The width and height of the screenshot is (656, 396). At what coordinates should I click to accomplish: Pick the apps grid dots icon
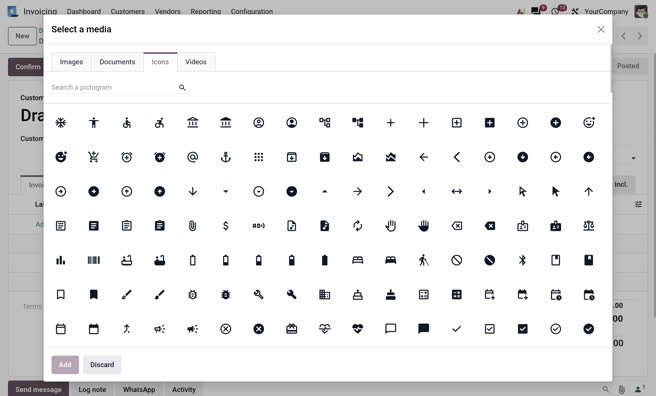point(259,157)
